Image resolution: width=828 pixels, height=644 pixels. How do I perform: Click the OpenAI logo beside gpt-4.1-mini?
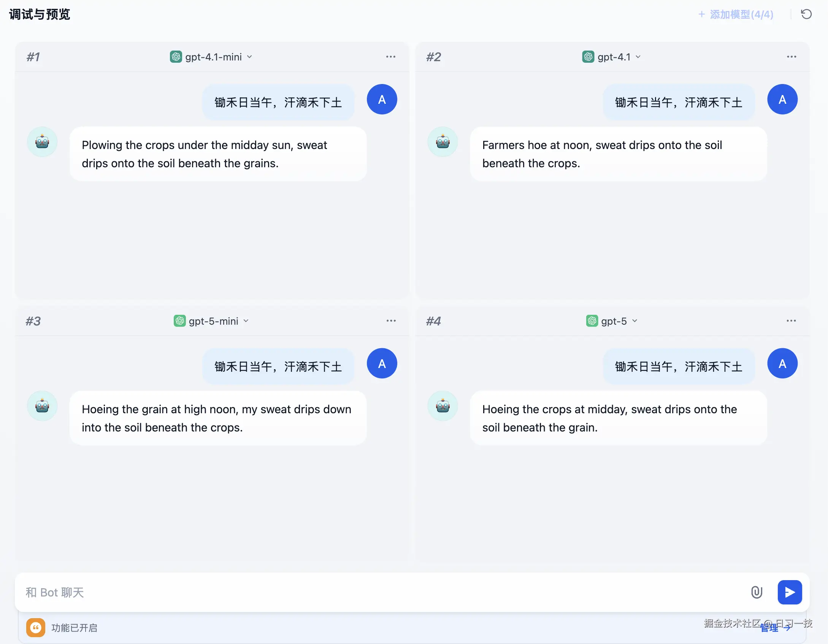tap(176, 57)
